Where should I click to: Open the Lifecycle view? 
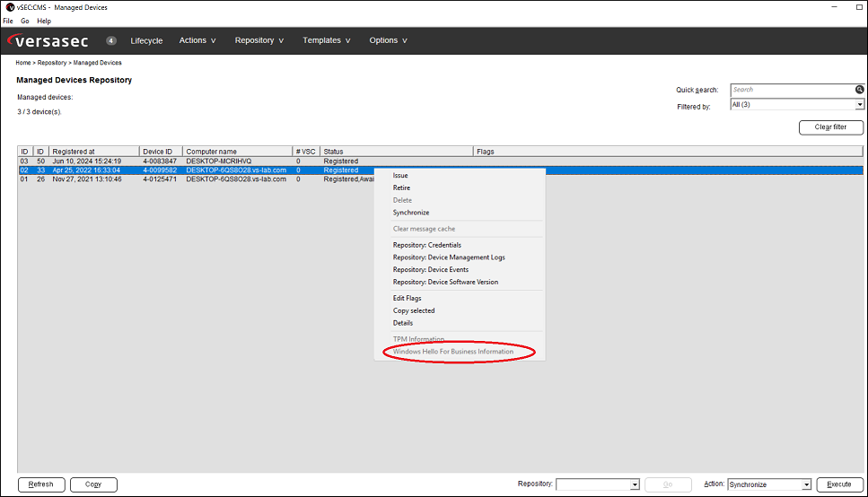[x=146, y=40]
